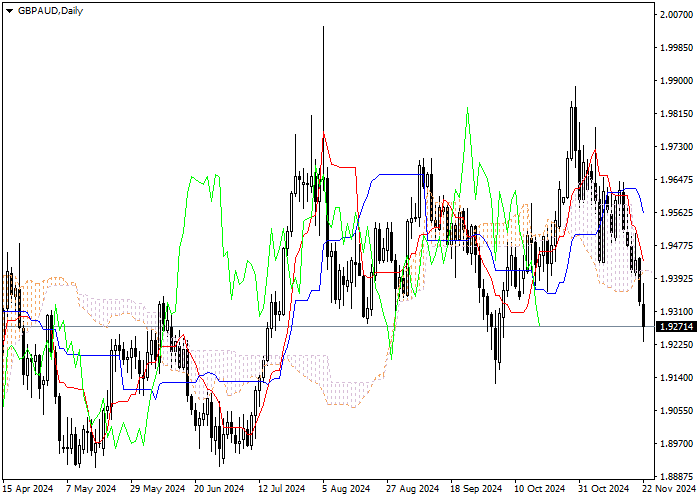Click the 1.93100 price axis label
The image size is (700, 500).
[x=676, y=312]
